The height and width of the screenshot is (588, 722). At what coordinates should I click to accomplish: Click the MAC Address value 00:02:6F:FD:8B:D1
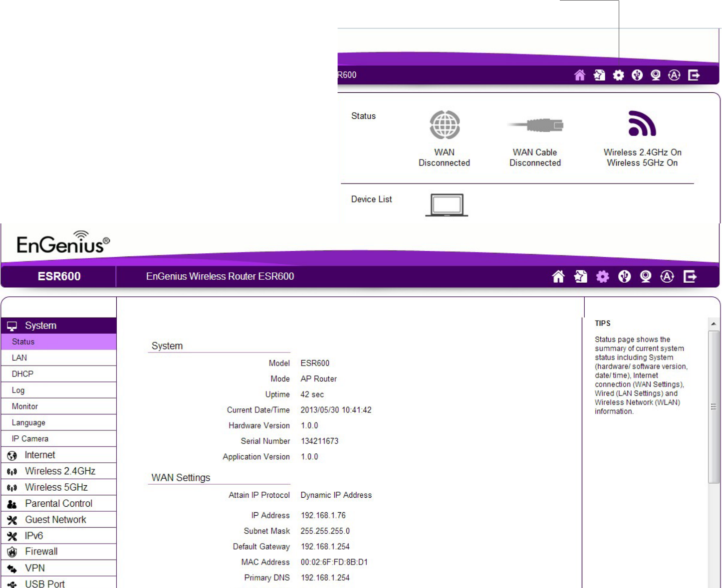pos(334,562)
